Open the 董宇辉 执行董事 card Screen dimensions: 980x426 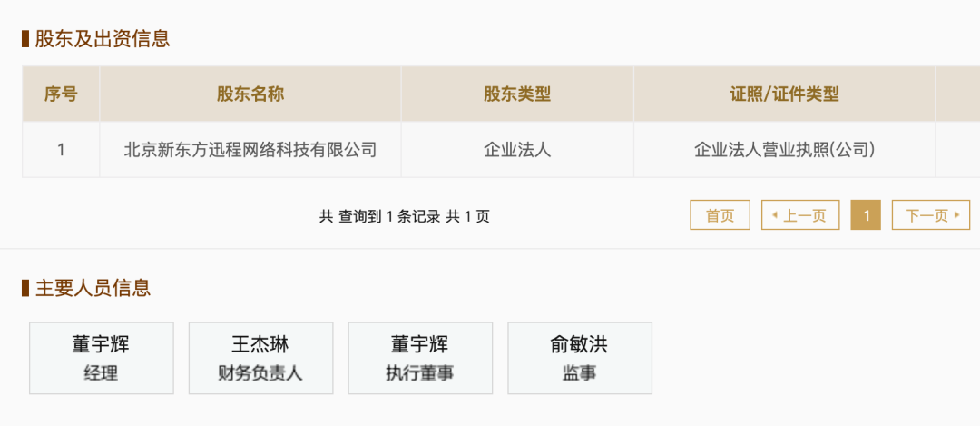(420, 358)
